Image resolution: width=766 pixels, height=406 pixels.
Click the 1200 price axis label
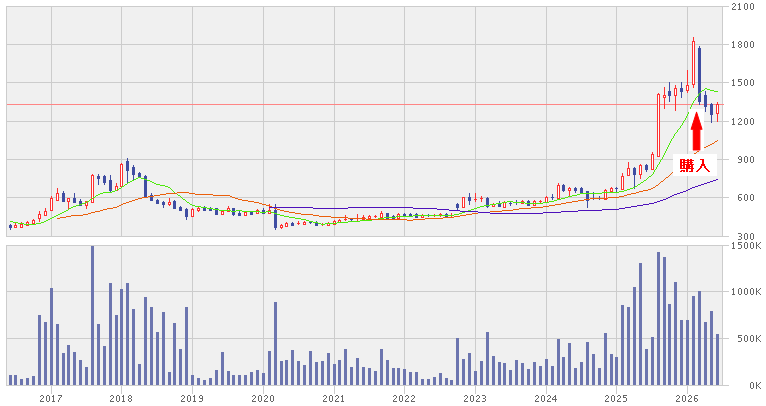click(743, 121)
